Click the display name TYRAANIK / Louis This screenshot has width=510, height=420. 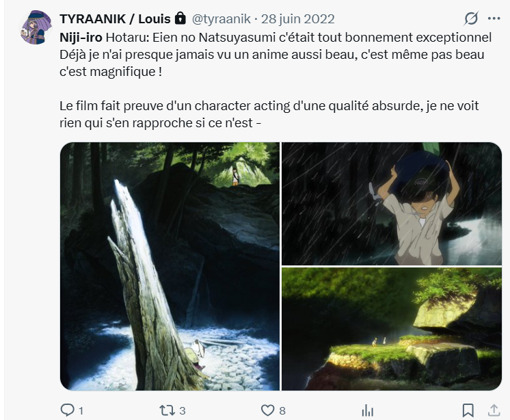tap(115, 18)
